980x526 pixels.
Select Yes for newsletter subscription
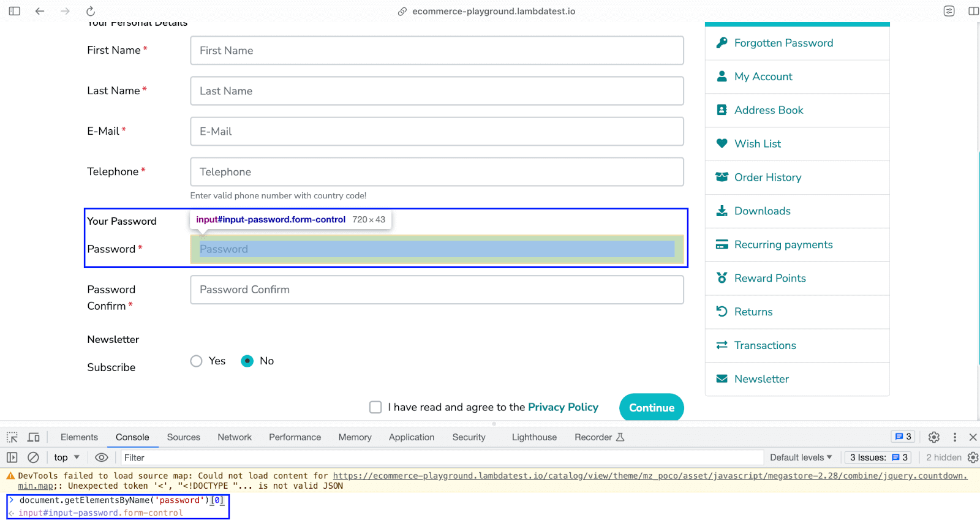[196, 361]
